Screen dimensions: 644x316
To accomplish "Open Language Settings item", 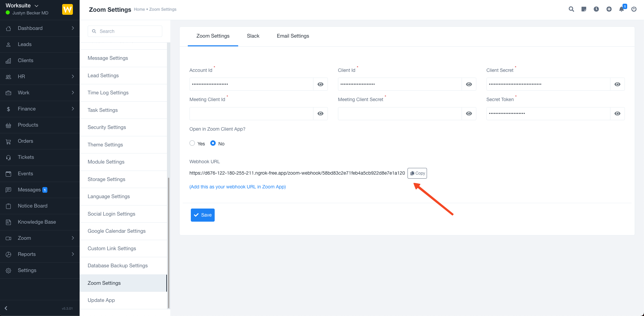I will (123, 196).
